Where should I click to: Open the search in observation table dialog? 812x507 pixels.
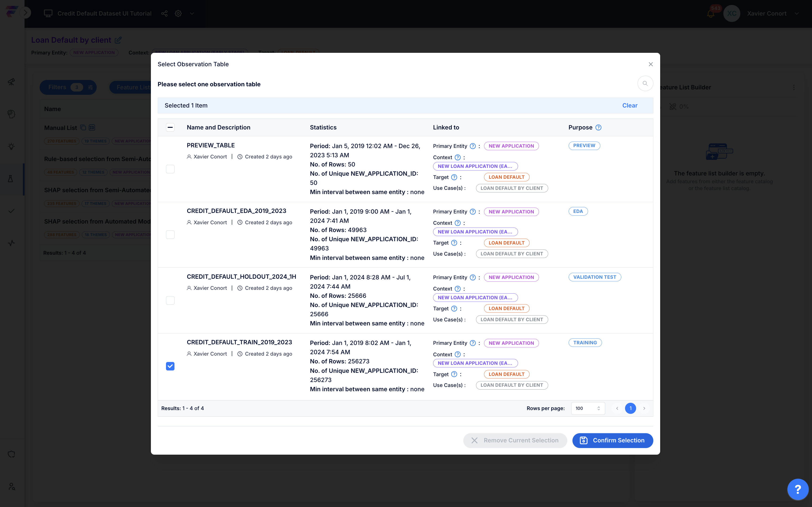pyautogui.click(x=645, y=83)
